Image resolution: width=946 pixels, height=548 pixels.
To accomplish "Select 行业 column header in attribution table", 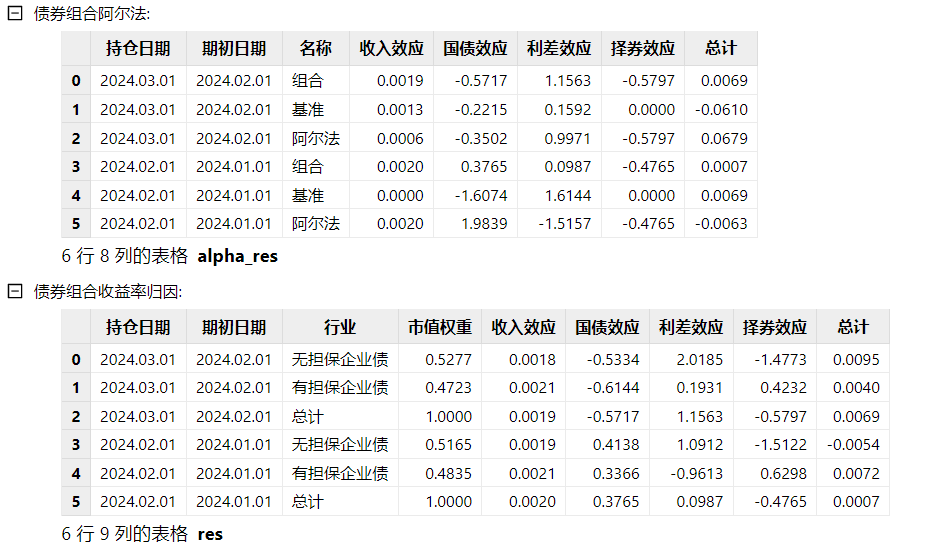I will (339, 327).
